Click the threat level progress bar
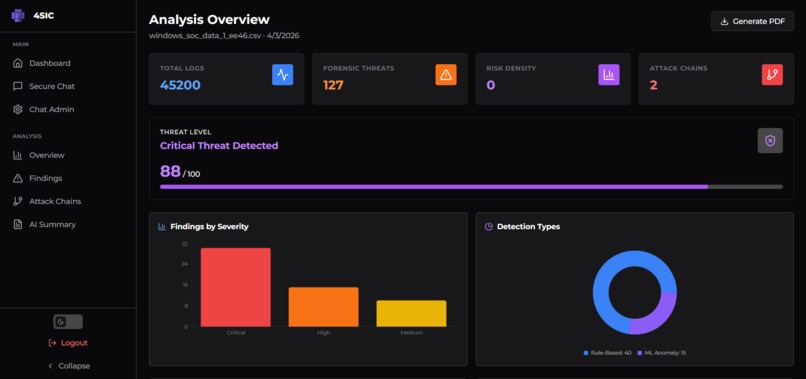The height and width of the screenshot is (379, 806). click(471, 187)
